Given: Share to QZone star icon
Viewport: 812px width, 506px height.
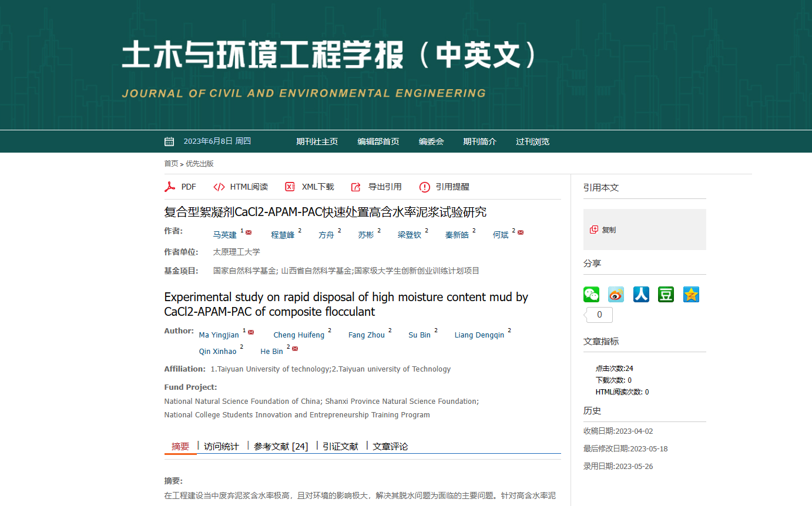Looking at the screenshot, I should [691, 295].
